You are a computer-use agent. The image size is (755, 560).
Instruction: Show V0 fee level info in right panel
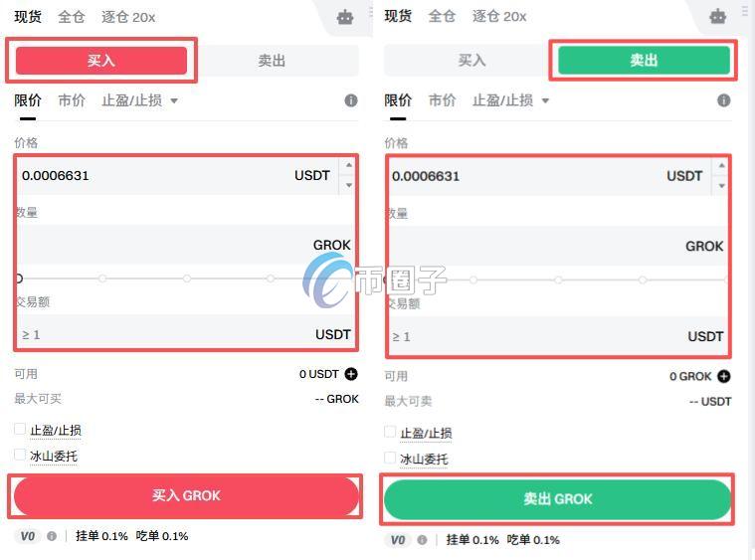tap(422, 540)
